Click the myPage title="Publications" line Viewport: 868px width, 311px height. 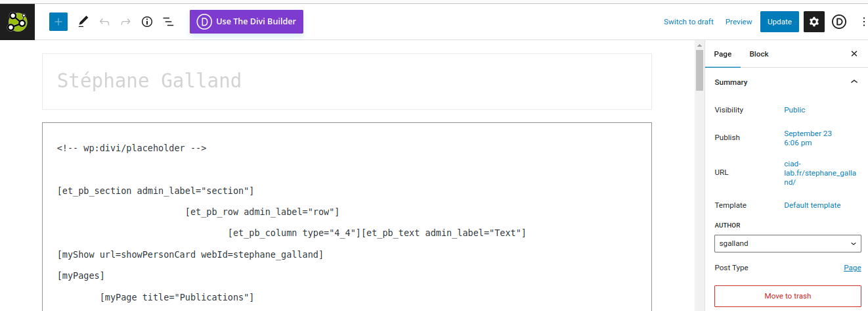click(177, 297)
